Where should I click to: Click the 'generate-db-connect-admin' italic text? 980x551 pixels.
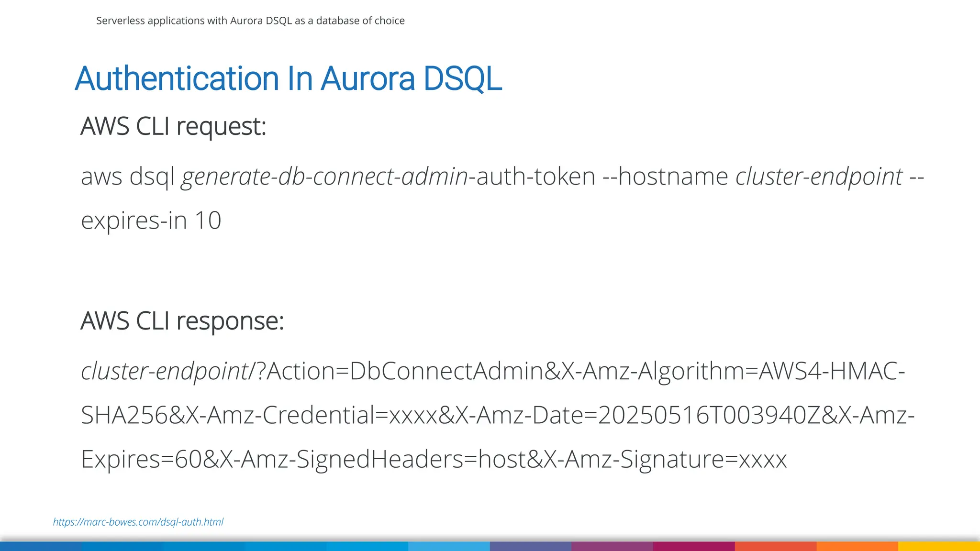point(324,176)
